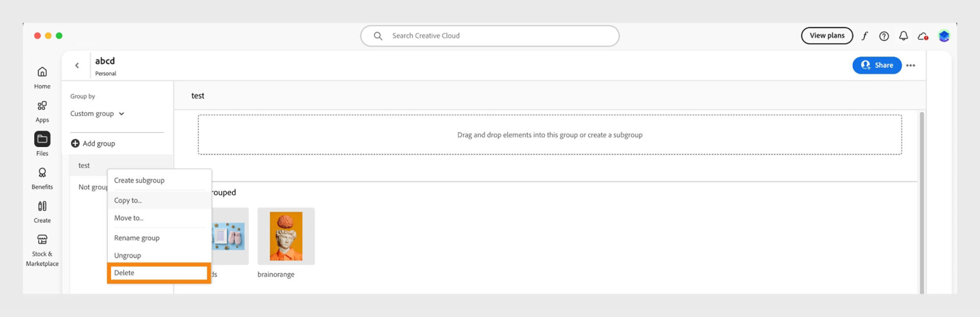Open the fonts icon in top bar

[865, 36]
